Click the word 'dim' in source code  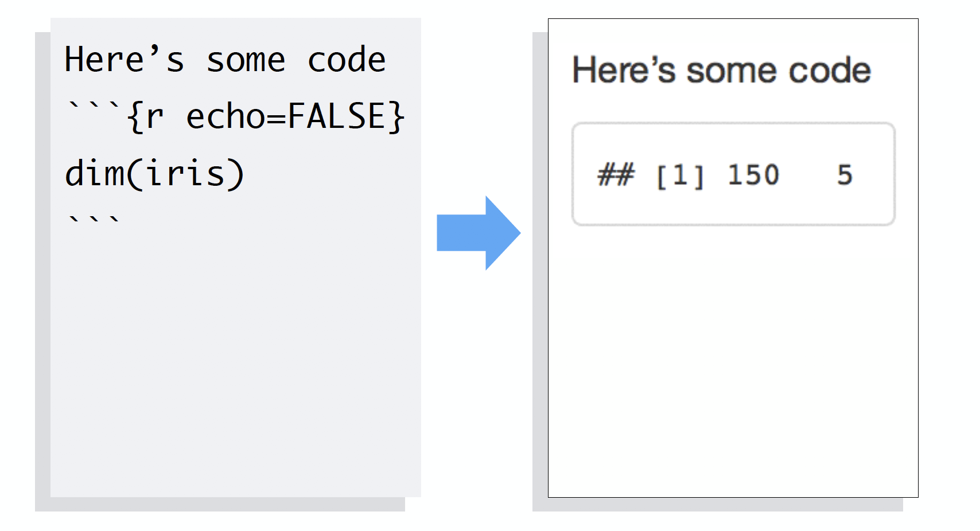coord(95,174)
